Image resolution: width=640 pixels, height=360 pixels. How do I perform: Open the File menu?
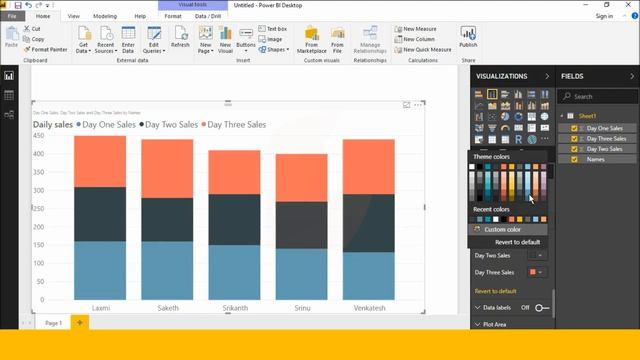tap(12, 16)
